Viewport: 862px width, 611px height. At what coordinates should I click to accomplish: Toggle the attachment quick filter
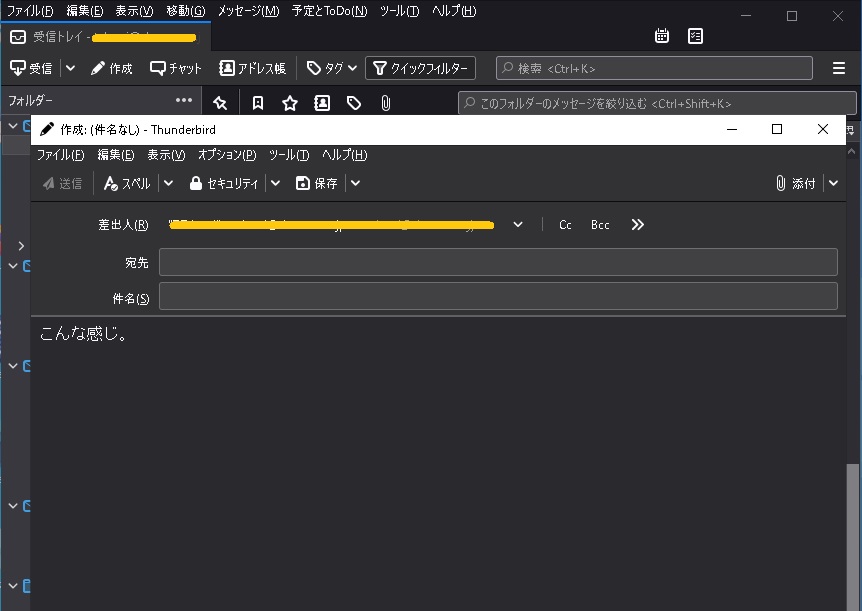click(x=386, y=103)
